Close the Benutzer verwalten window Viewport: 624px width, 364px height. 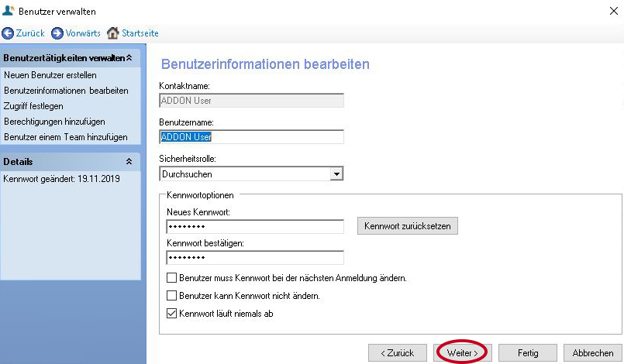614,11
